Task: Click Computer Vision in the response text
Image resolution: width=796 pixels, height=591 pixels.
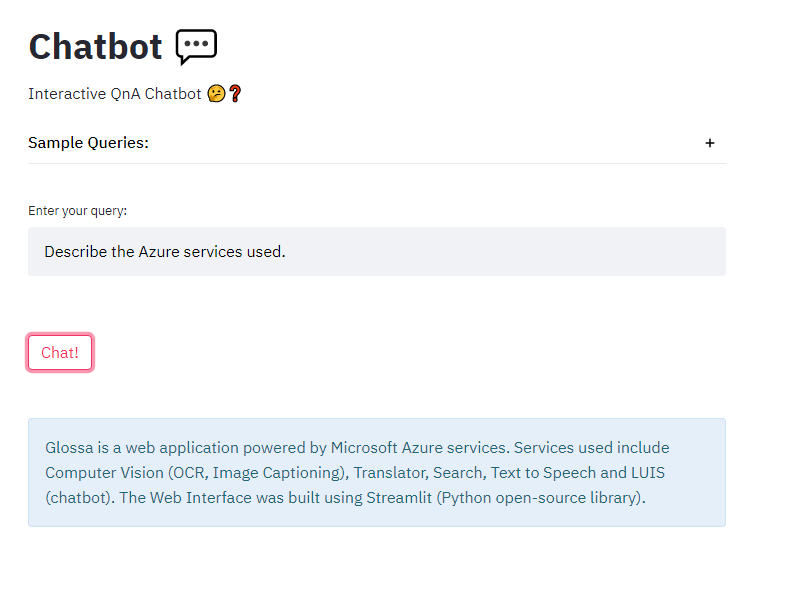Action: pyautogui.click(x=104, y=472)
